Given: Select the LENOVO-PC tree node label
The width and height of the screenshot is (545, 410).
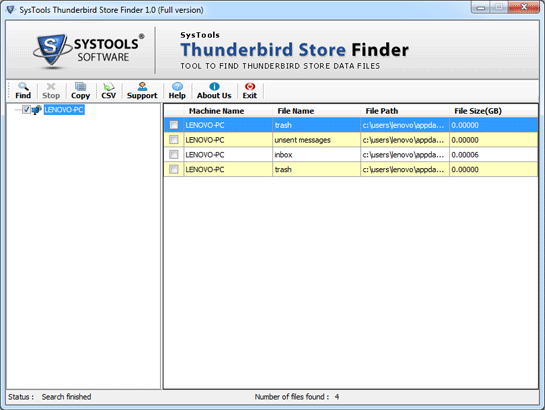Looking at the screenshot, I should (x=64, y=110).
